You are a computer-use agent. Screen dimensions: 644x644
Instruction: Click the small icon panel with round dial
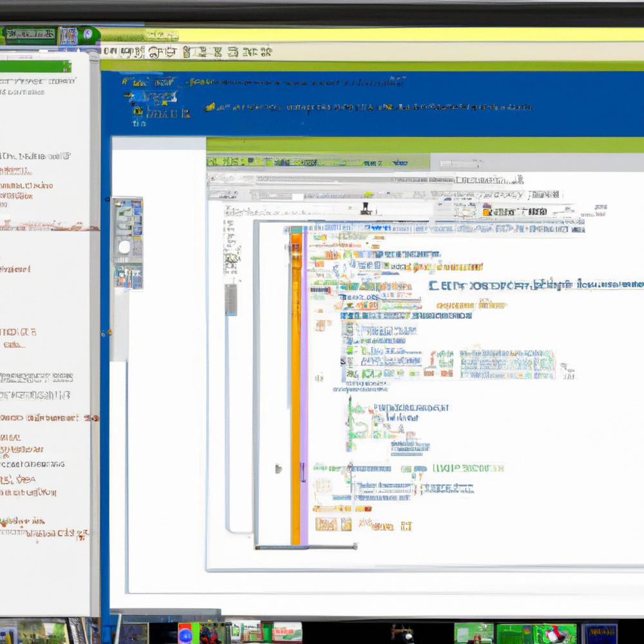pos(127,242)
